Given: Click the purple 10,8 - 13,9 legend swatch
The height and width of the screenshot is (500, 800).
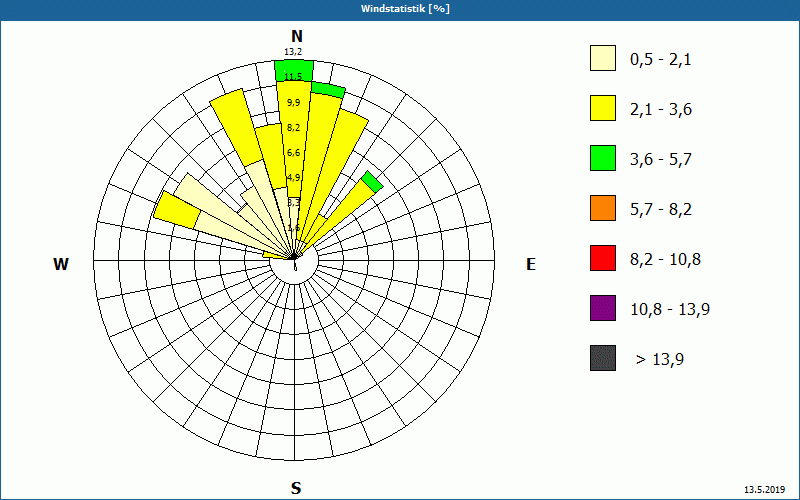Looking at the screenshot, I should click(603, 308).
